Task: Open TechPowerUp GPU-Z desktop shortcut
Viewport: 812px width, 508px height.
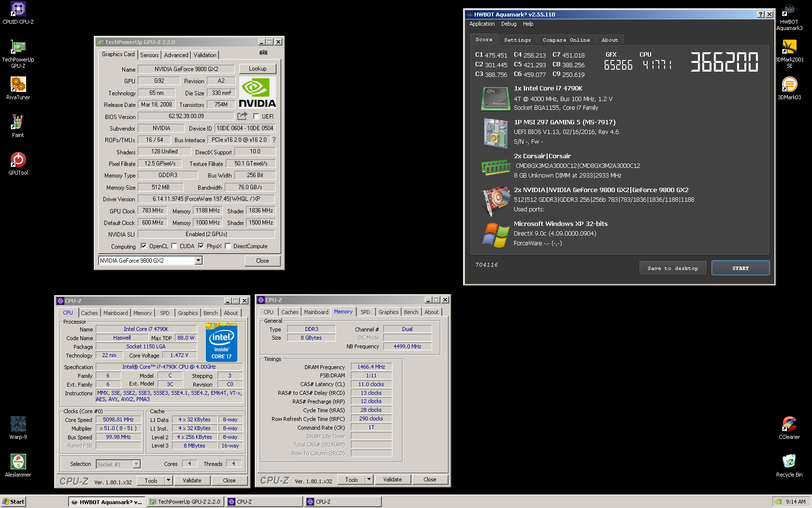Action: click(x=18, y=54)
